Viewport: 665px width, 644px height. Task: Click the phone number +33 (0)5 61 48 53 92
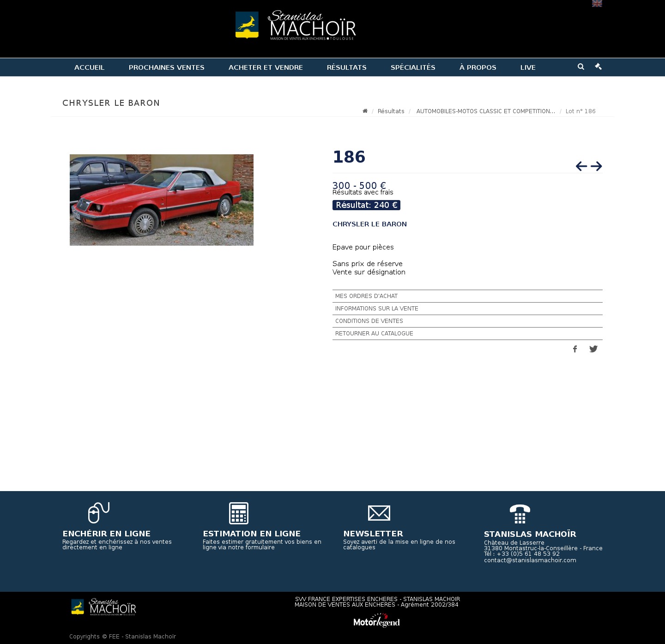coord(528,554)
